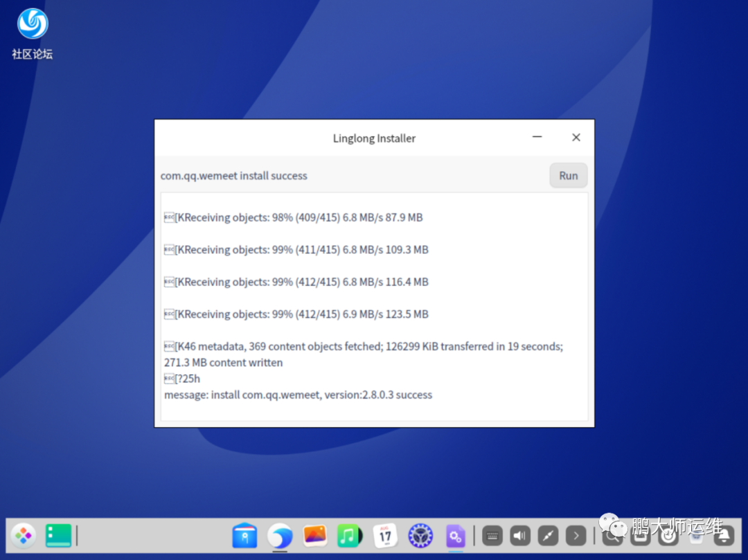The width and height of the screenshot is (748, 560).
Task: Open the 社区论坛 desktop shortcut
Action: coord(33,34)
